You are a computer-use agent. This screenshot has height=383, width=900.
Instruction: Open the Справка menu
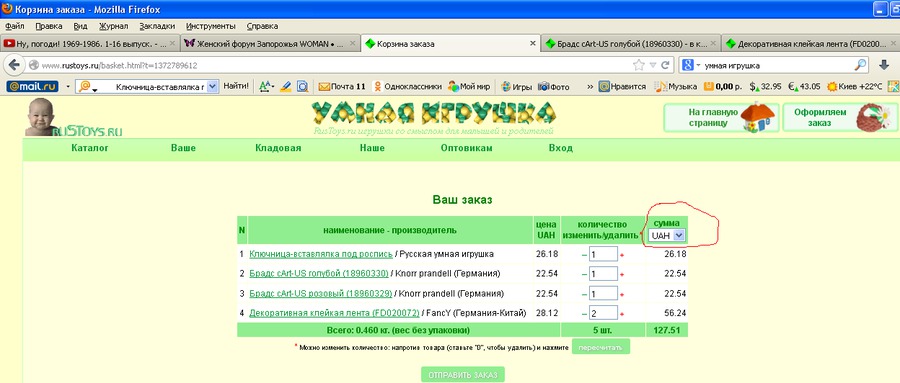coord(262,26)
